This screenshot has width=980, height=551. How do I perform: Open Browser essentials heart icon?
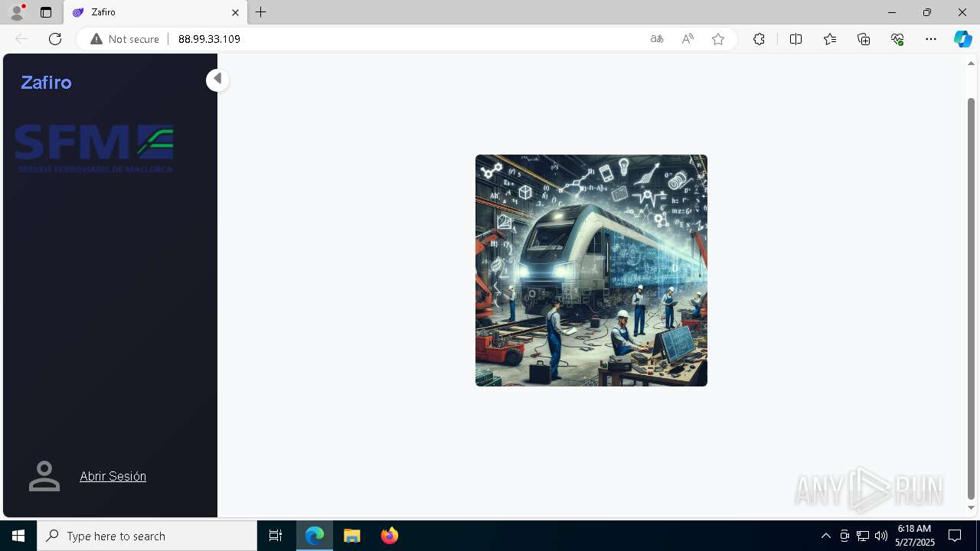pyautogui.click(x=897, y=39)
